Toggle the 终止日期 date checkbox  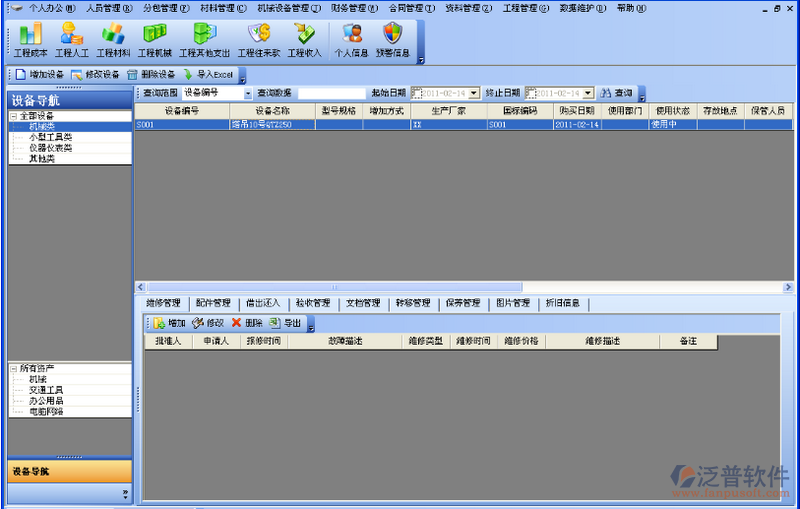click(x=531, y=93)
